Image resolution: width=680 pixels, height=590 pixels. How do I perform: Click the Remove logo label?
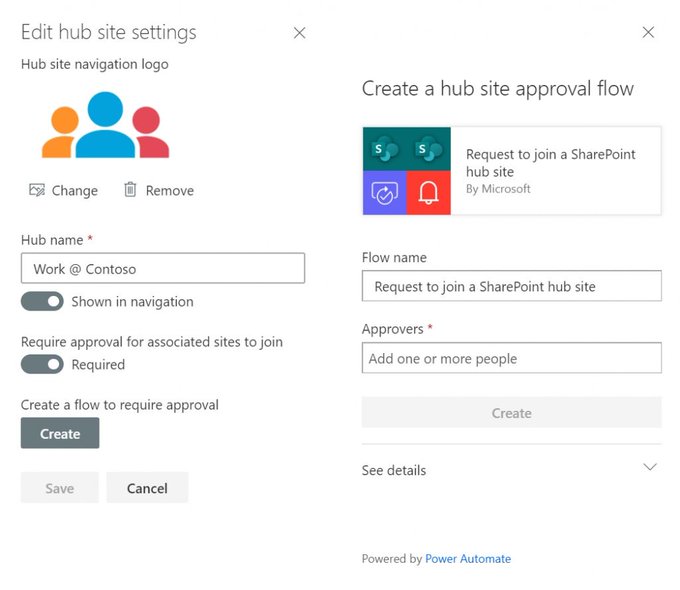(170, 190)
